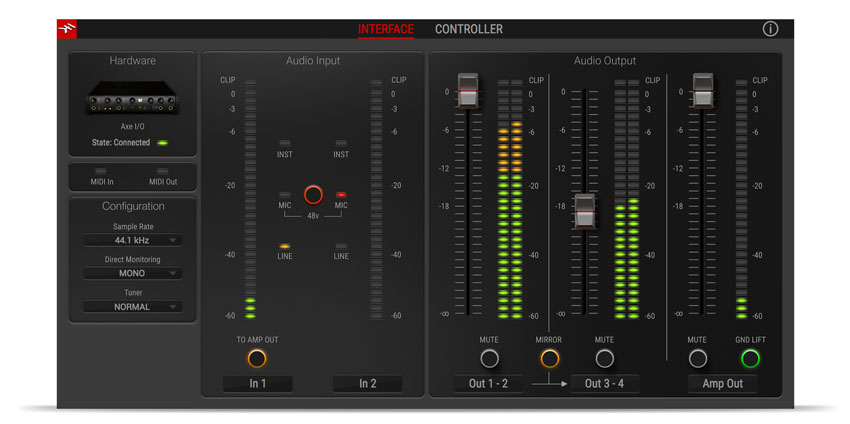
Task: Open the info icon at top right
Action: tap(770, 29)
